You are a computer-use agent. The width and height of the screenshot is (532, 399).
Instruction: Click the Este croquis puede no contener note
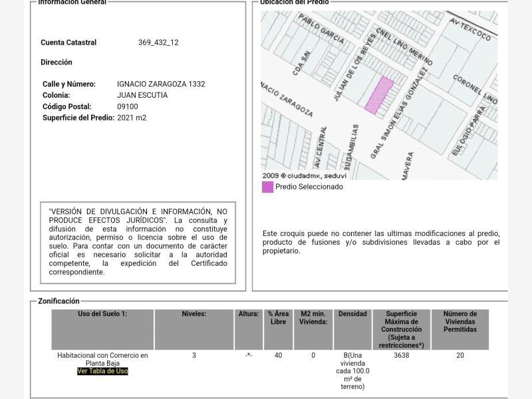click(381, 242)
